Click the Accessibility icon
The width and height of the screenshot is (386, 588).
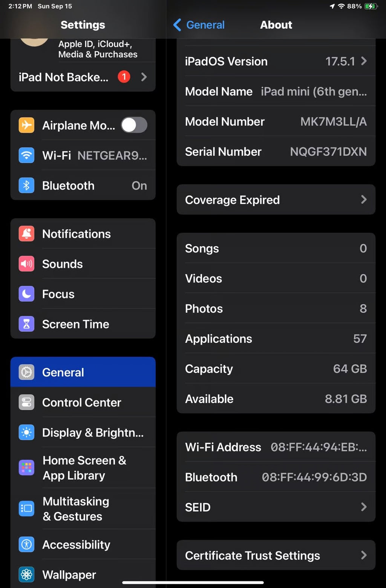click(26, 544)
